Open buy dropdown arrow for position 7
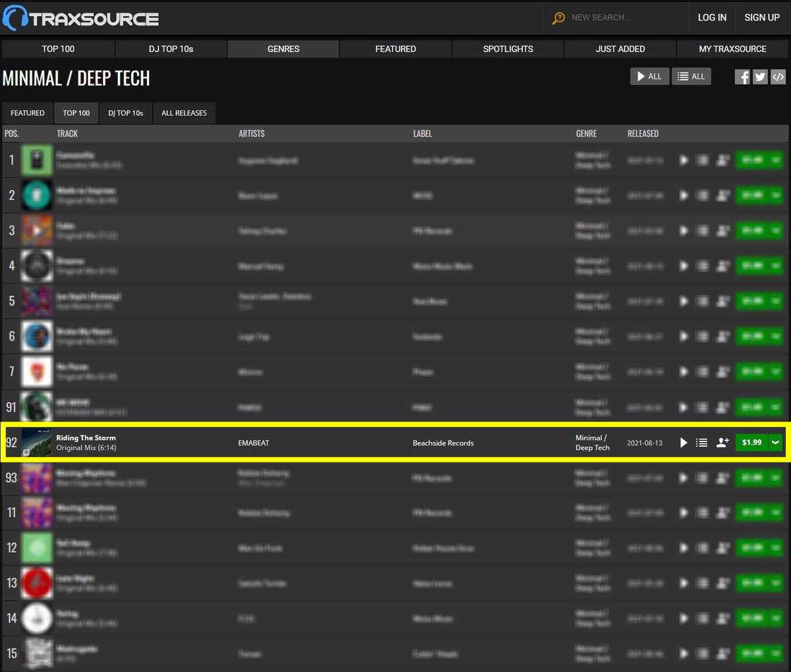This screenshot has width=791, height=672. click(776, 372)
